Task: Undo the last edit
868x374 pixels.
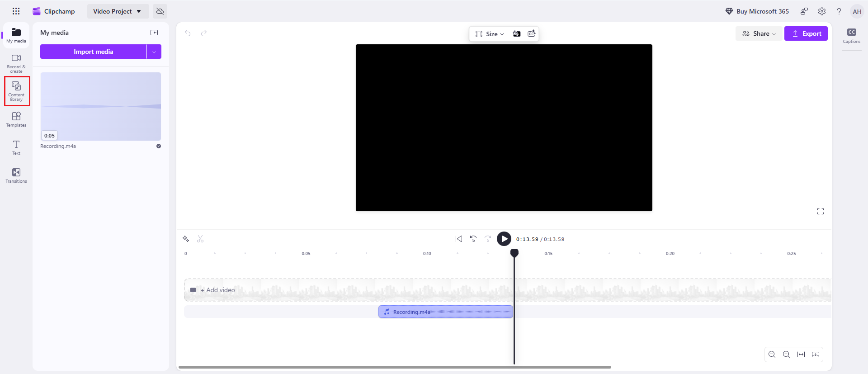Action: pos(188,33)
